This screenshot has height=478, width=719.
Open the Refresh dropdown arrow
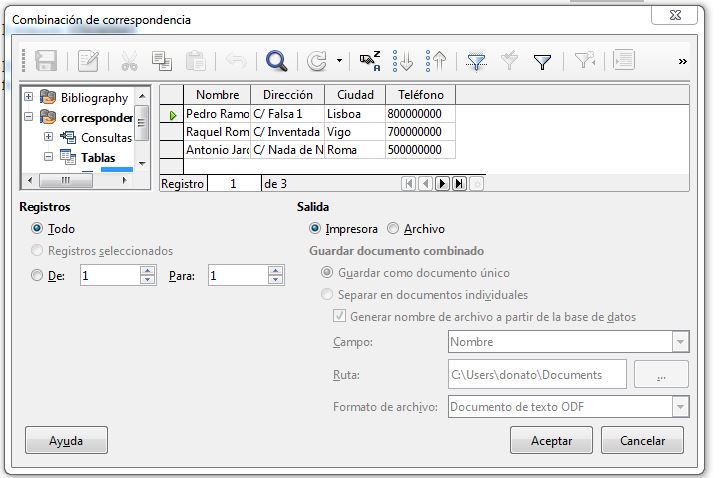click(x=339, y=61)
